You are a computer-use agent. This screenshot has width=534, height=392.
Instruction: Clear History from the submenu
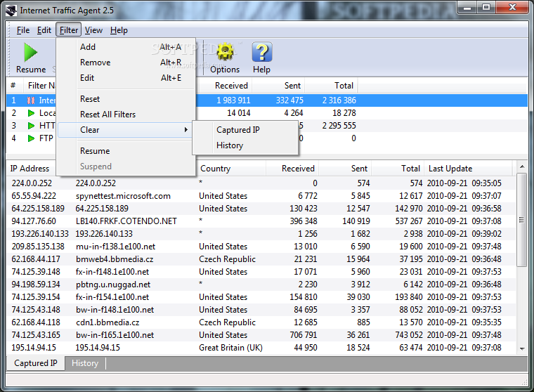pyautogui.click(x=245, y=145)
